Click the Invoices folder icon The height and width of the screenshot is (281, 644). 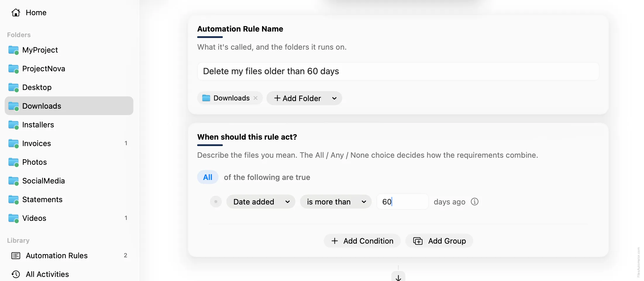pyautogui.click(x=13, y=143)
